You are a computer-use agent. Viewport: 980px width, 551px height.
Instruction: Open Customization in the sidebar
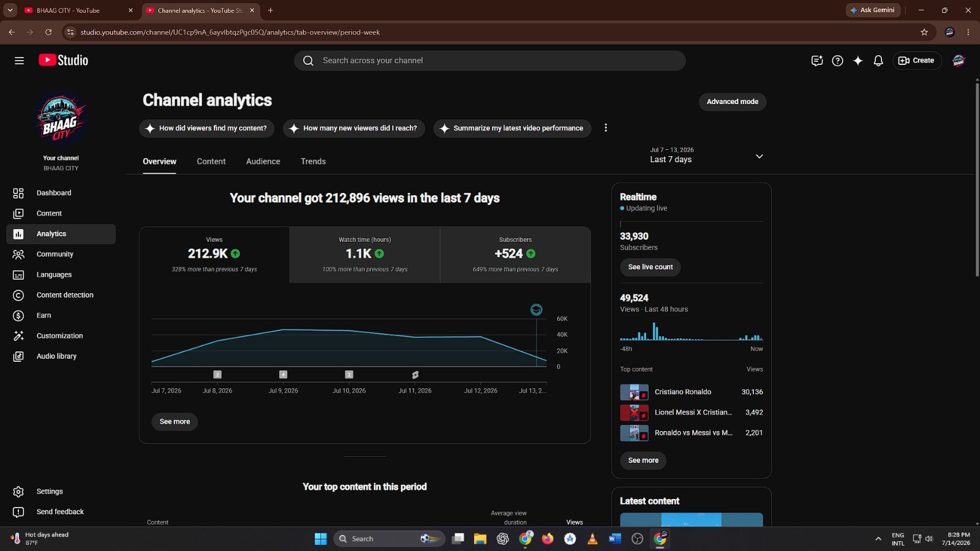61,335
